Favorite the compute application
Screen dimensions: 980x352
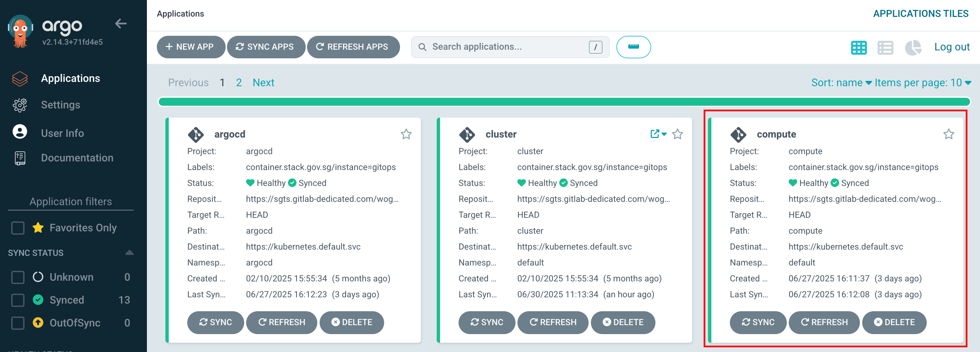949,134
